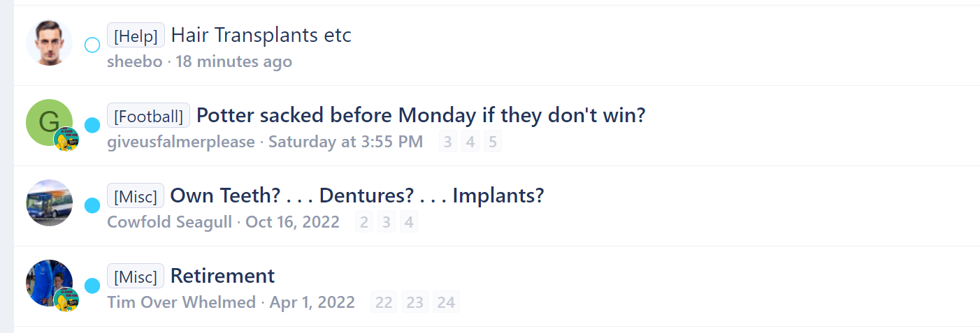The image size is (980, 333).
Task: Filter by the [Help] prefix tag
Action: coord(136,35)
